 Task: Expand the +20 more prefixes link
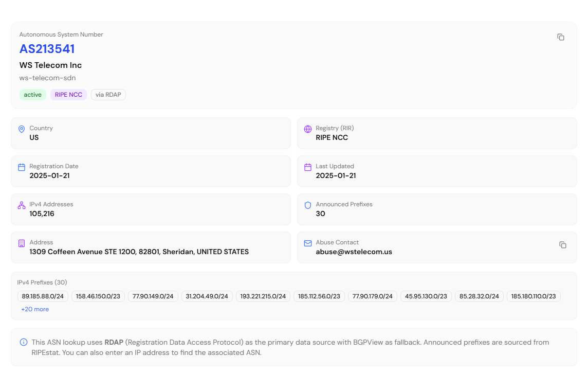click(35, 309)
